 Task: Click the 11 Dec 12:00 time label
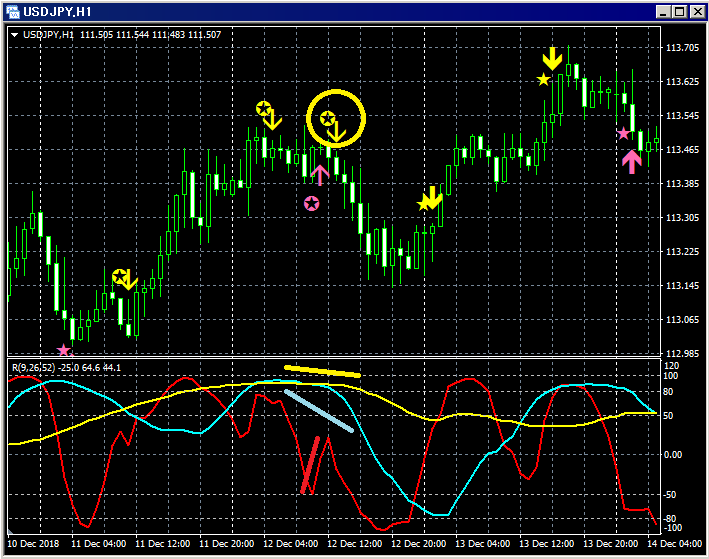pyautogui.click(x=163, y=544)
